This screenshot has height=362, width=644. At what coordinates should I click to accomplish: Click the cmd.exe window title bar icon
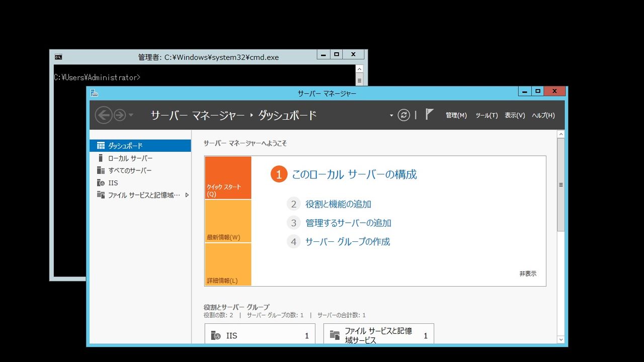point(58,57)
